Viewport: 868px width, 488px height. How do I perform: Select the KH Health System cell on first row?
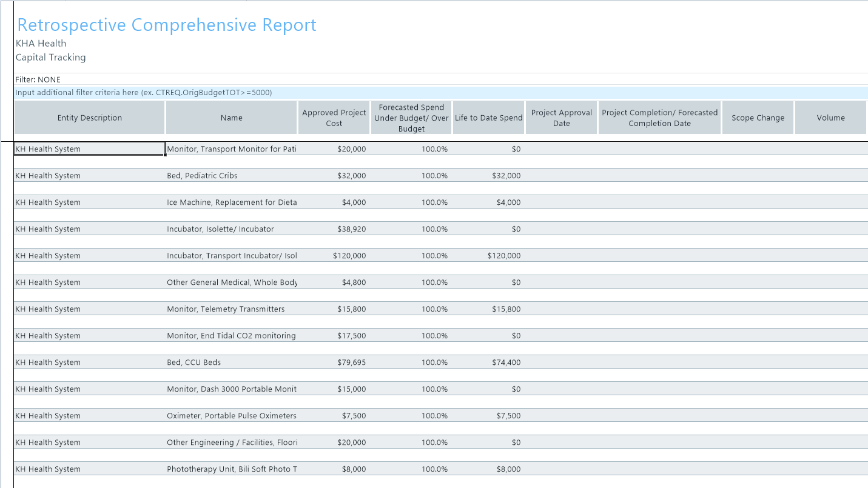coord(89,149)
